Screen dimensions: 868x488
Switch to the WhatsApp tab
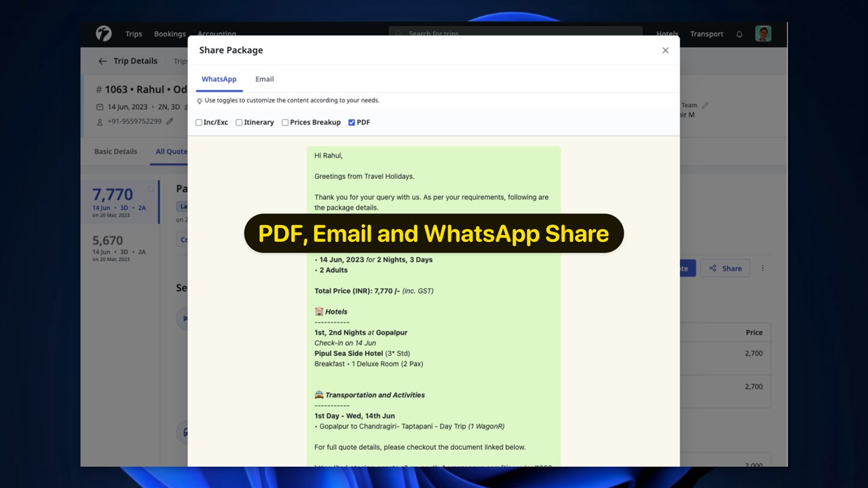[219, 79]
